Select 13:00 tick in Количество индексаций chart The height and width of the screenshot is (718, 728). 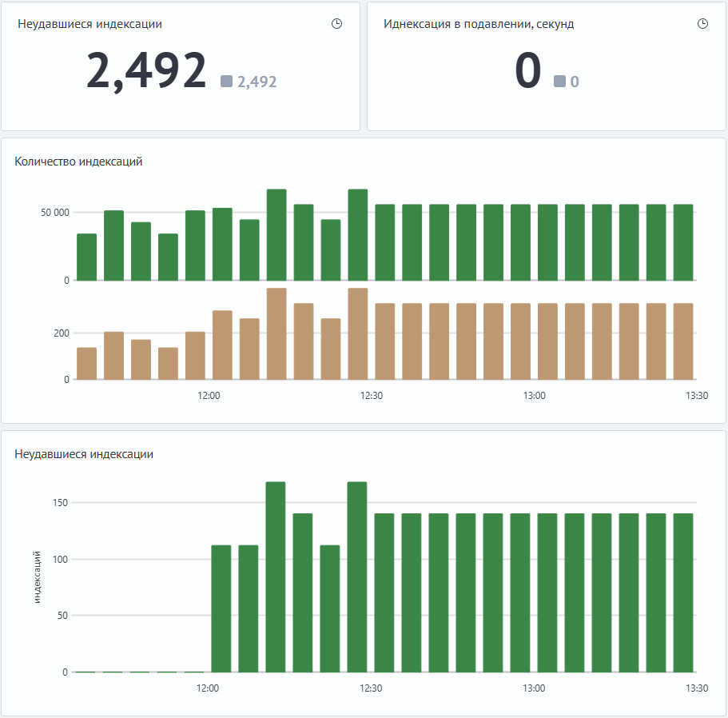(x=535, y=396)
